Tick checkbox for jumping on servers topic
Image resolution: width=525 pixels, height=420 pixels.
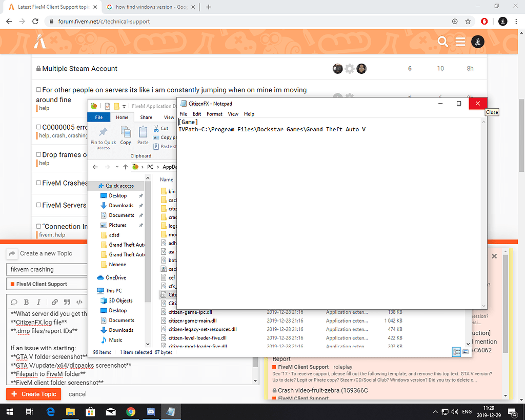pyautogui.click(x=38, y=90)
